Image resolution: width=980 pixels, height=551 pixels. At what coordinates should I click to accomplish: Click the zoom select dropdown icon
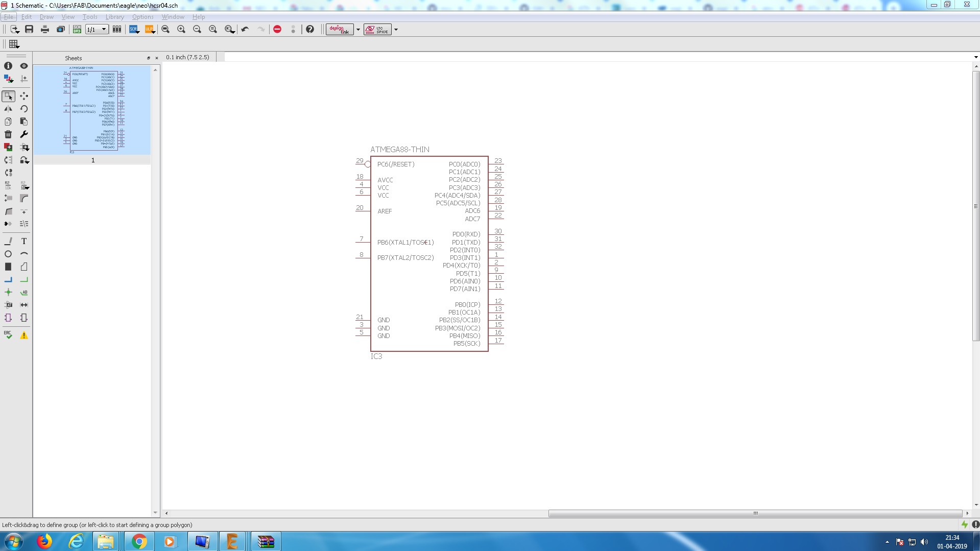coord(230,29)
